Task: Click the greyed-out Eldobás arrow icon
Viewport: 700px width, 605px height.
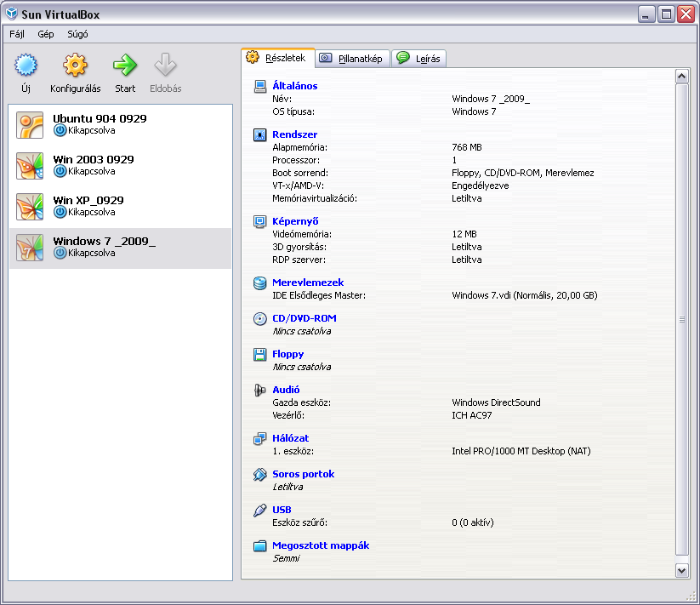Action: coord(165,65)
